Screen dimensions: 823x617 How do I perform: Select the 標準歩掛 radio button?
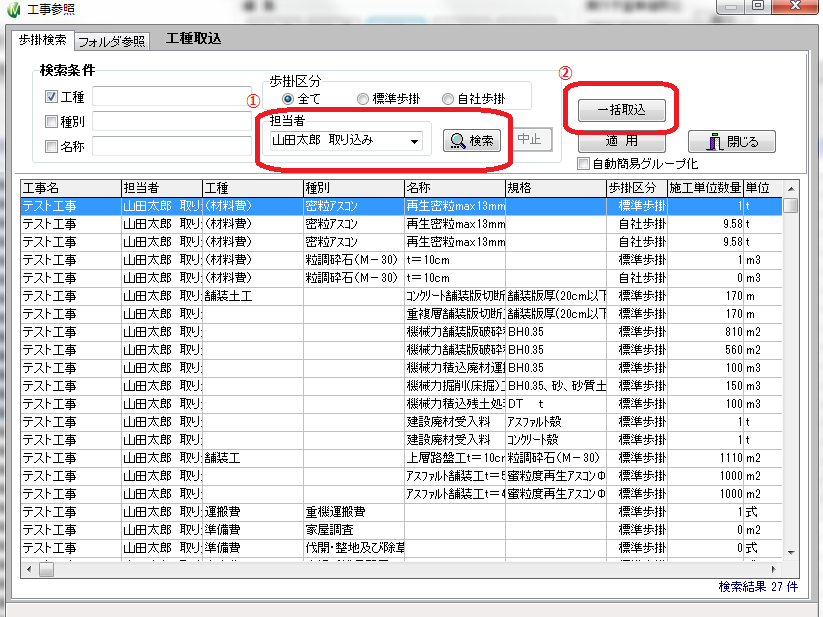tap(363, 99)
